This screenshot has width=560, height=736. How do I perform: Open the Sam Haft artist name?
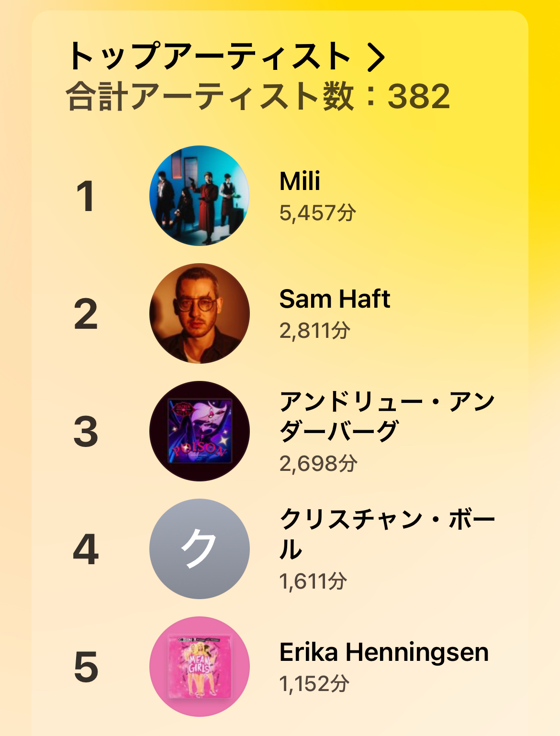coord(335,299)
